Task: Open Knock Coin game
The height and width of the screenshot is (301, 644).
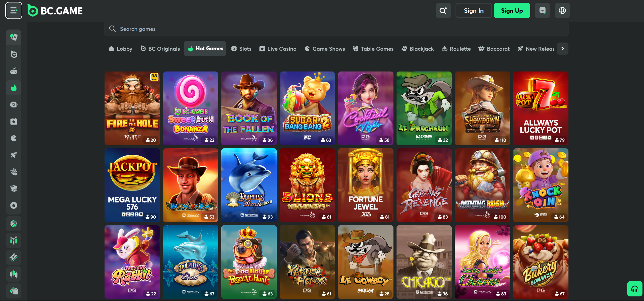Action: coord(541,185)
